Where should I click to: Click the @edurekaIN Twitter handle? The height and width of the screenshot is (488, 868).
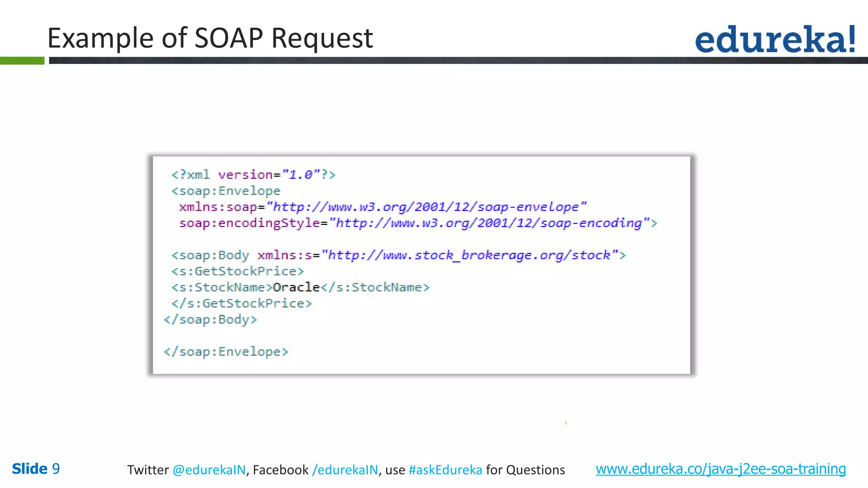coord(209,470)
